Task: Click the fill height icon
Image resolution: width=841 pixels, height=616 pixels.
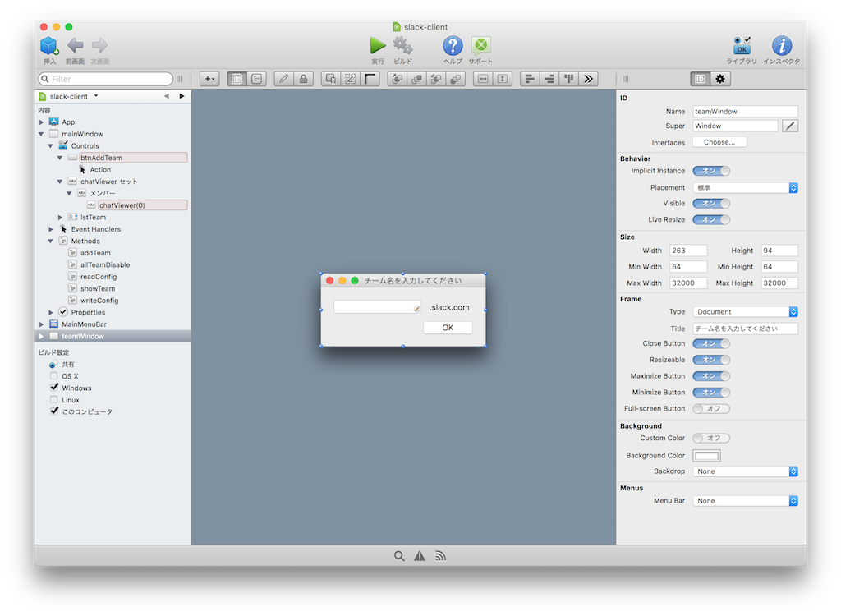Action: pyautogui.click(x=503, y=79)
